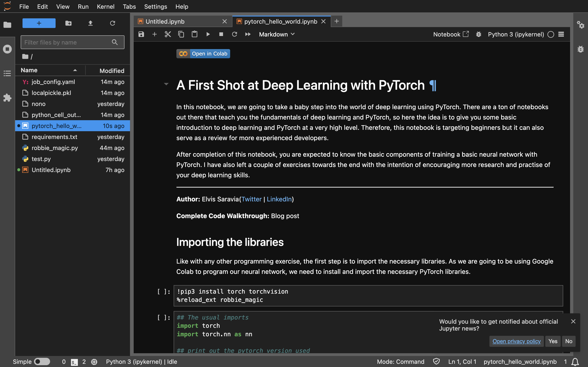This screenshot has height=367, width=588.
Task: Open the Markdown cell type dropdown
Action: pos(277,34)
